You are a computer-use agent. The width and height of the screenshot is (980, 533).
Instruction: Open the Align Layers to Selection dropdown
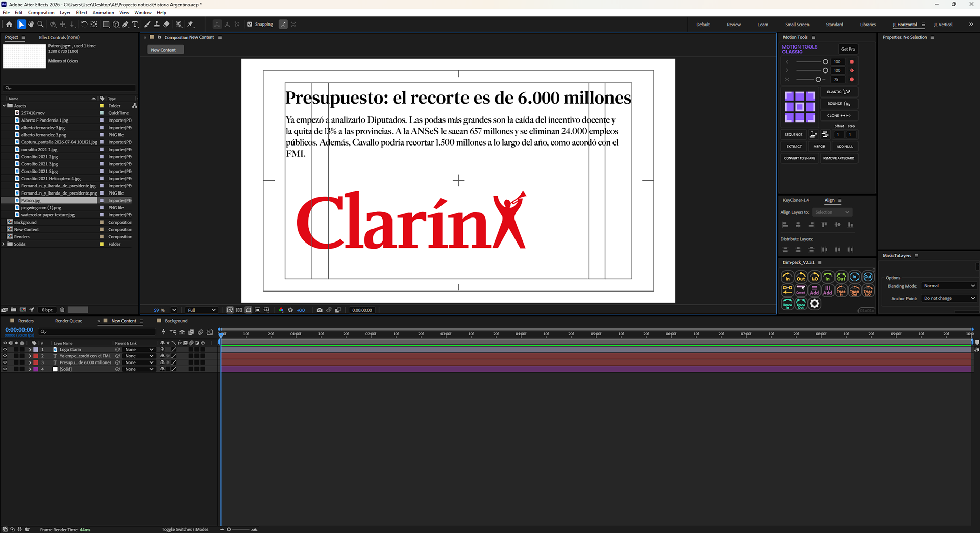click(x=832, y=212)
